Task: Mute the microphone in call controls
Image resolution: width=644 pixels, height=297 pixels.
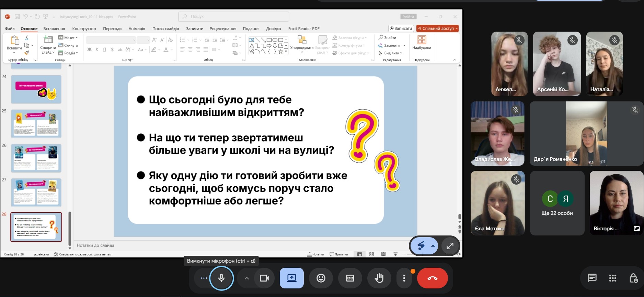Action: (221, 278)
